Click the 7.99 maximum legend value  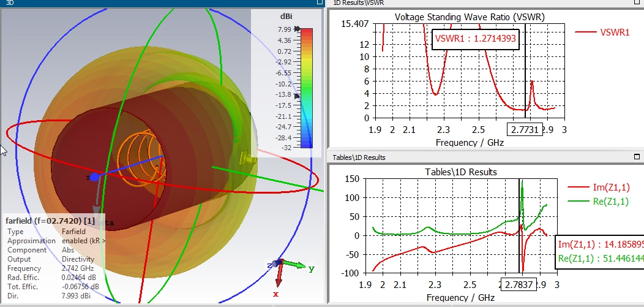point(284,29)
